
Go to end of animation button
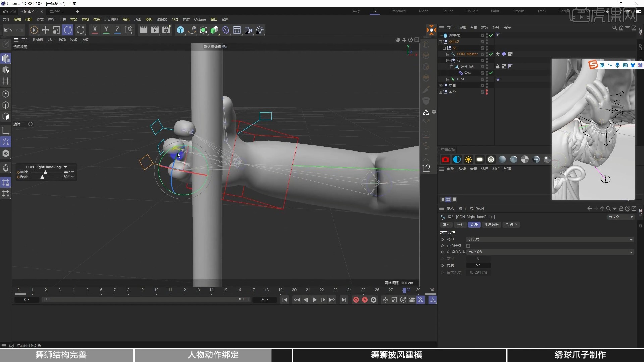[x=344, y=300]
